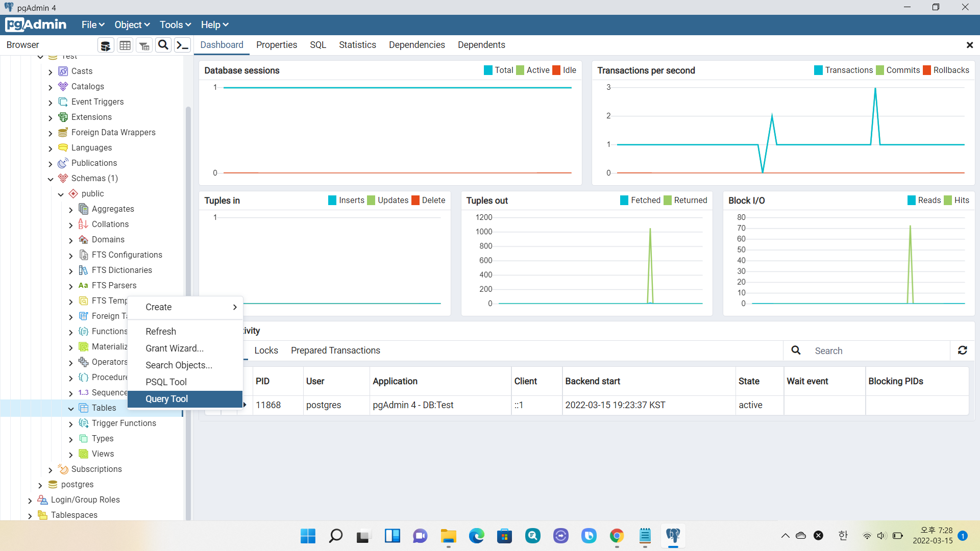This screenshot has width=980, height=551.
Task: Collapse the Schemas (1) node
Action: tap(51, 179)
